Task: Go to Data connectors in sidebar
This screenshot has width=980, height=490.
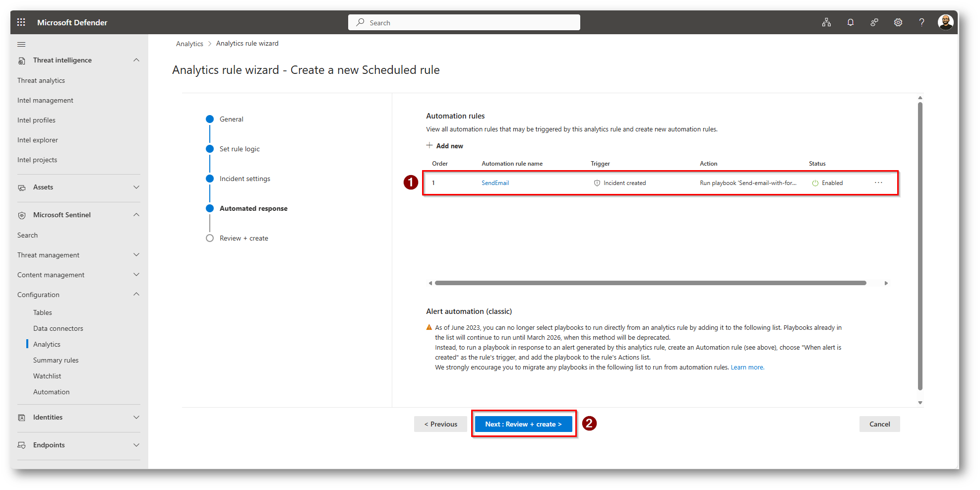Action: click(58, 328)
